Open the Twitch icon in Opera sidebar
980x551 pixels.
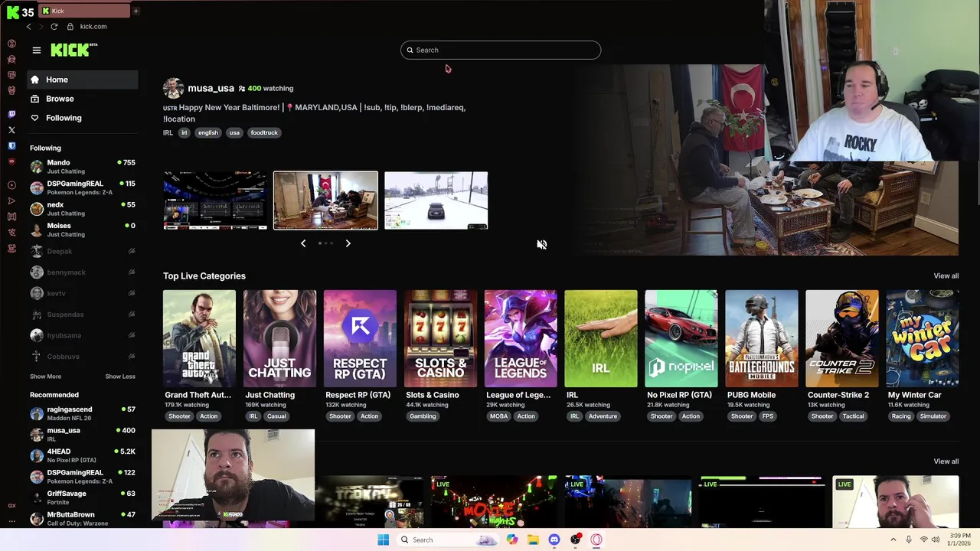(x=11, y=114)
